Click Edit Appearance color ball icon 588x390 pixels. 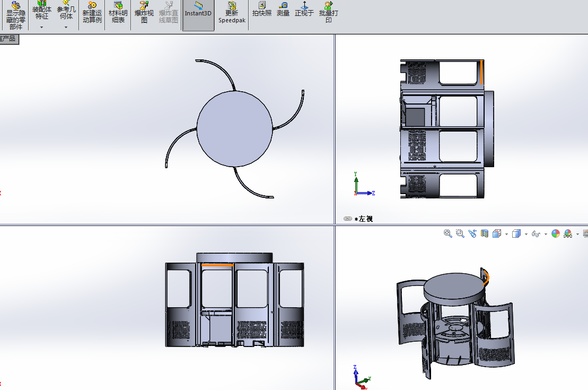click(556, 233)
